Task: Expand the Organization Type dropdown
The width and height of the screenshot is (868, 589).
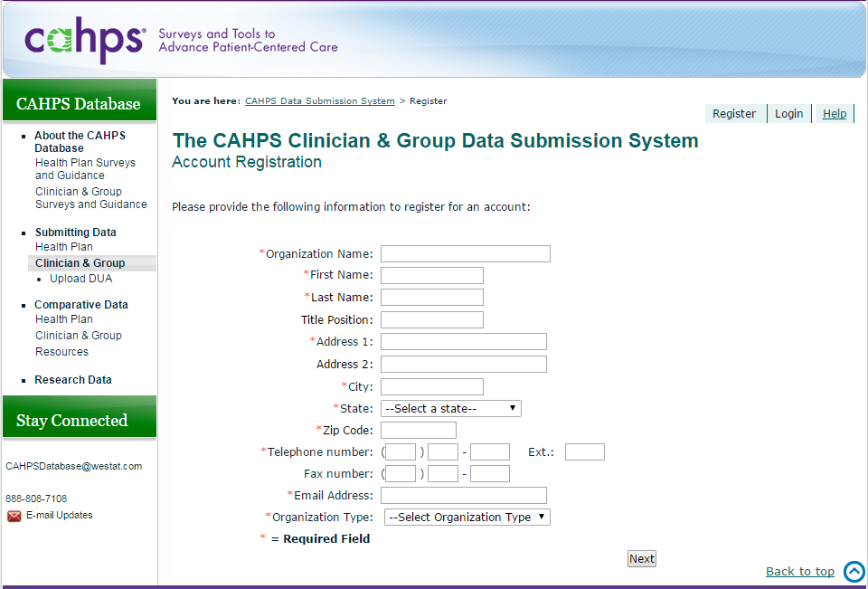Action: [x=467, y=518]
